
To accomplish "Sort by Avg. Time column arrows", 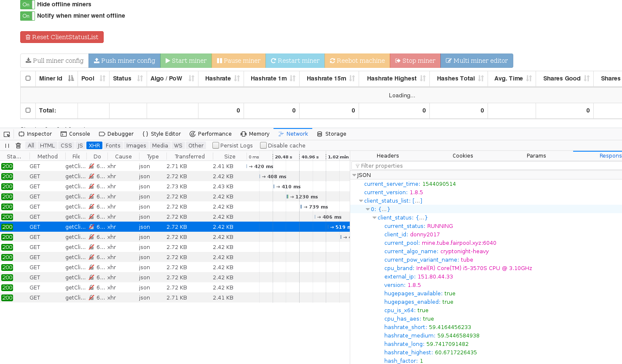I will 529,78.
